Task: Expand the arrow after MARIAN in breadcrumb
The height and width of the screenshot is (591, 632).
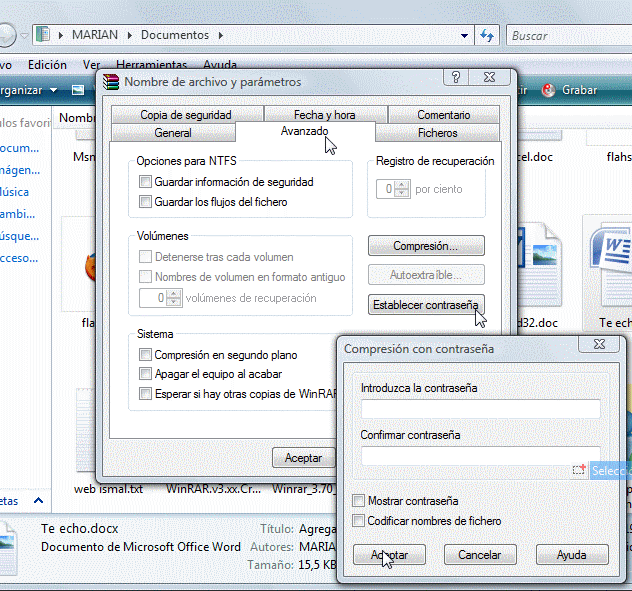Action: (x=130, y=35)
